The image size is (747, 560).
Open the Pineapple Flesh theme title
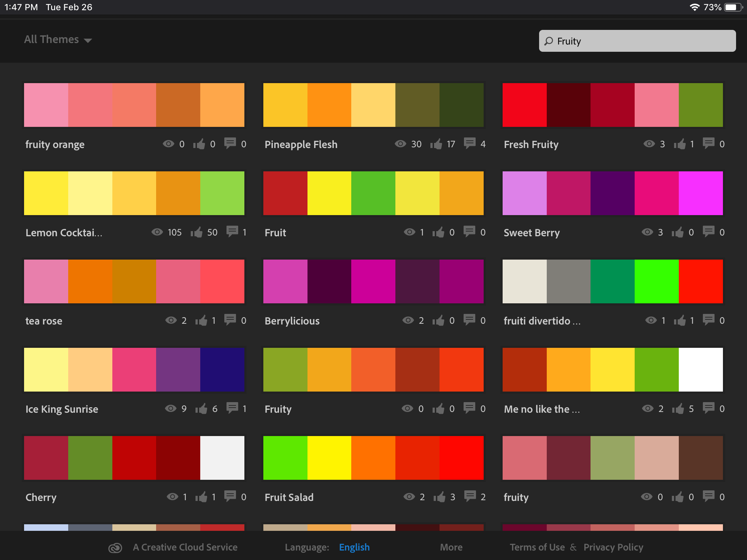[x=301, y=144]
